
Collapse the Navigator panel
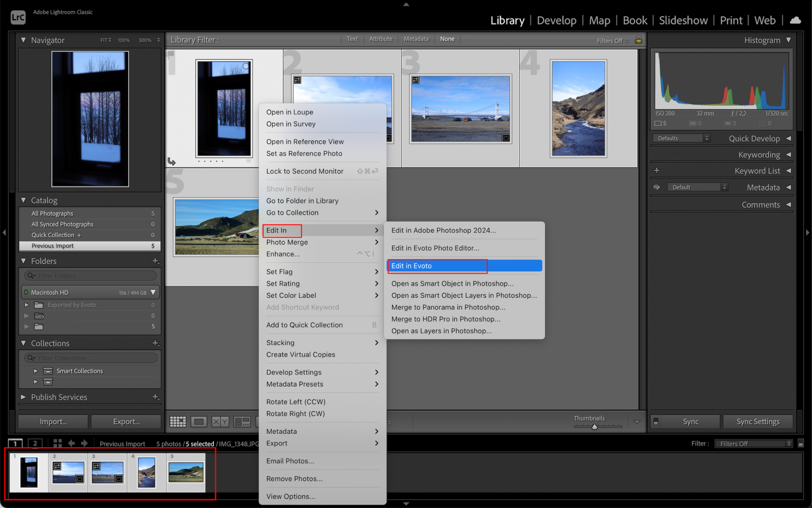23,40
